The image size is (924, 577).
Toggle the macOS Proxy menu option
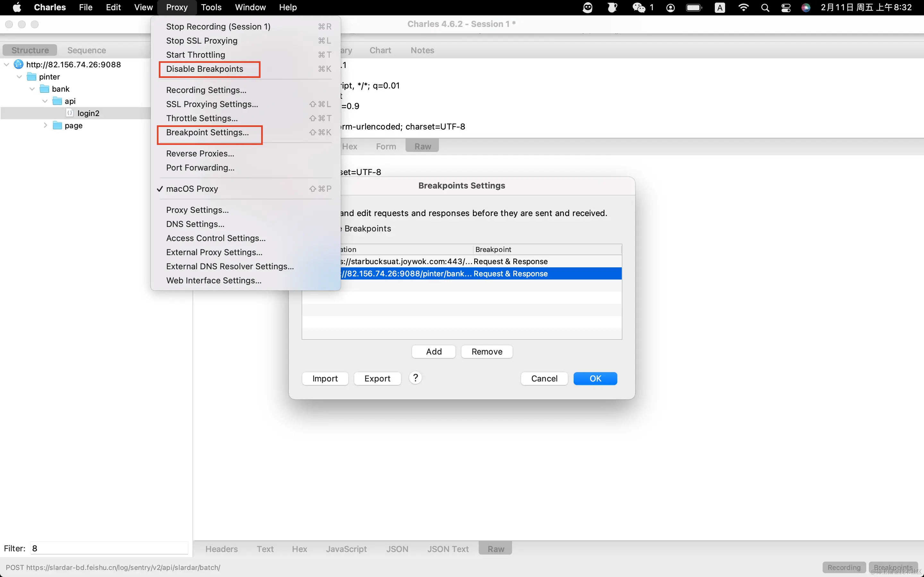pos(192,189)
